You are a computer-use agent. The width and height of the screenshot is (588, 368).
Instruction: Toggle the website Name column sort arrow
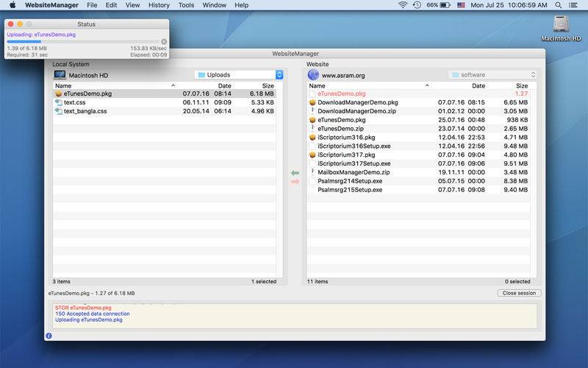[427, 85]
